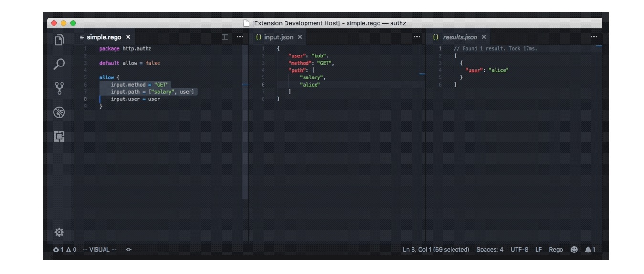The image size is (644, 274).
Task: Open the Manage settings gear
Action: (x=59, y=232)
